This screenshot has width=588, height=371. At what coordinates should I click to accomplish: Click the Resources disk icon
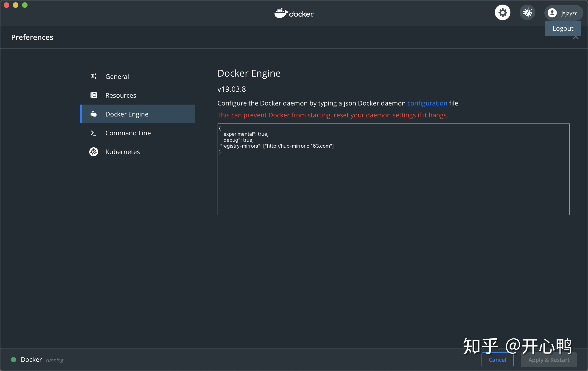point(93,95)
